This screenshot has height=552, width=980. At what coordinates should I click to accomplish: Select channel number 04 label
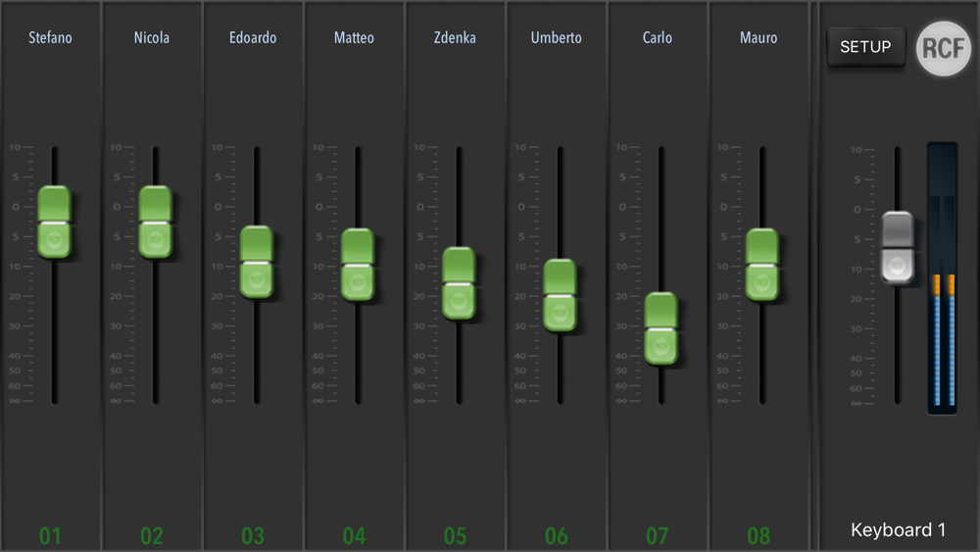354,535
